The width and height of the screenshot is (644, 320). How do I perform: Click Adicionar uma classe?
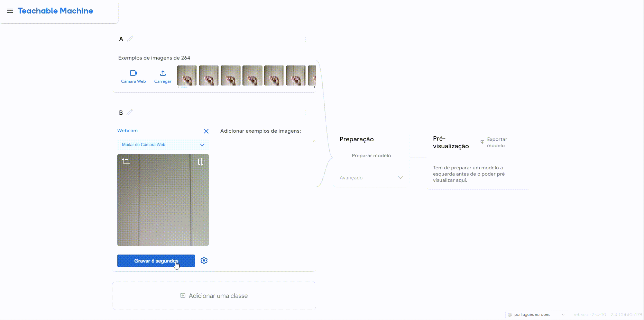click(x=214, y=296)
